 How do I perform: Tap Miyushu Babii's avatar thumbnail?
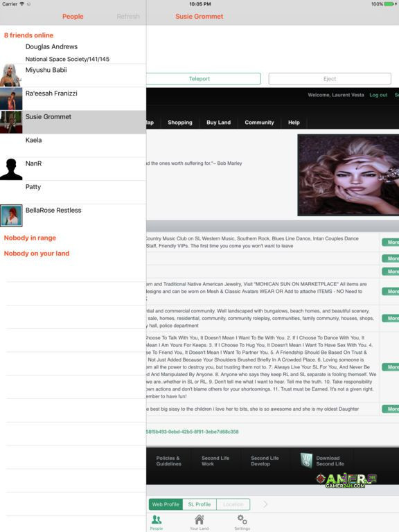(x=11, y=76)
